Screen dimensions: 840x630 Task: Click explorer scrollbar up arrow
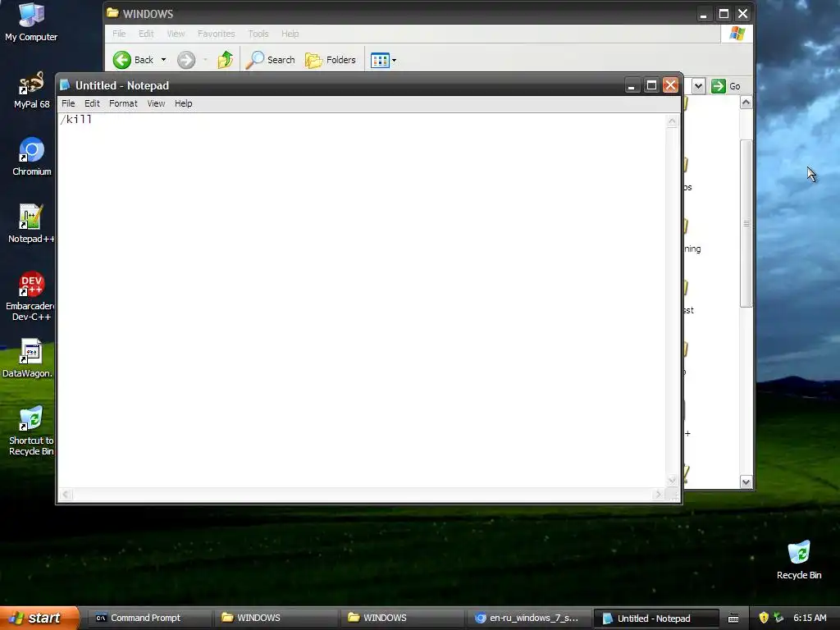coord(746,103)
